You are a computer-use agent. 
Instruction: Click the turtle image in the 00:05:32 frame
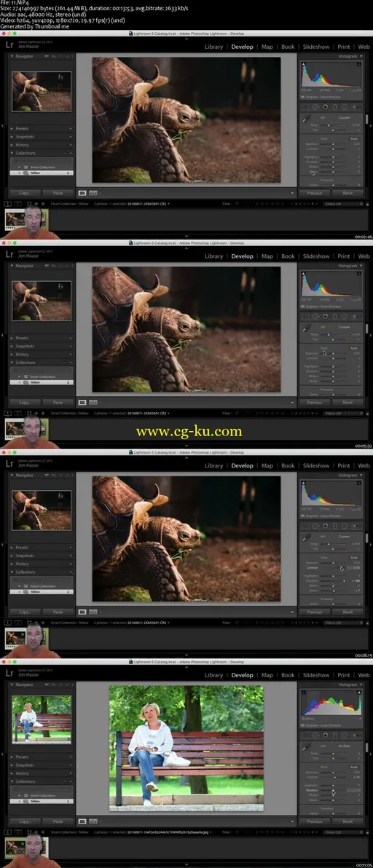pyautogui.click(x=186, y=329)
